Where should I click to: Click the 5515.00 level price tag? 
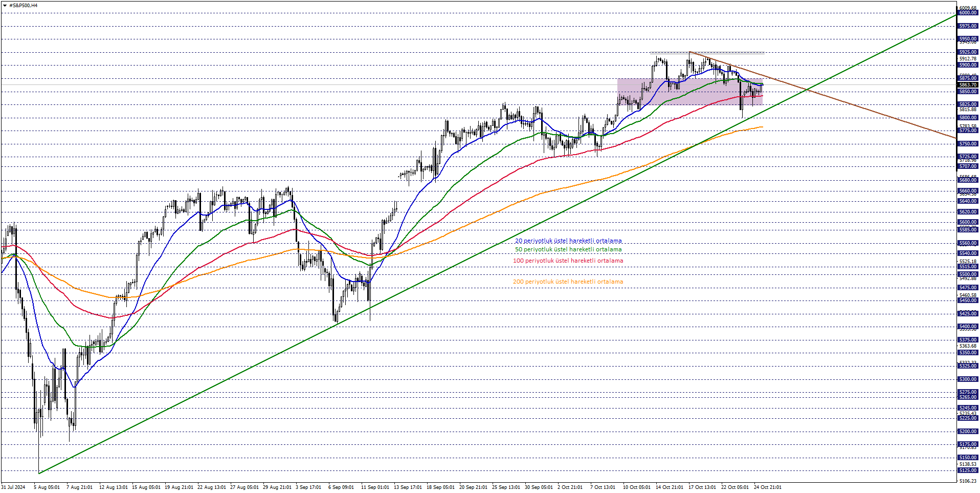[968, 267]
